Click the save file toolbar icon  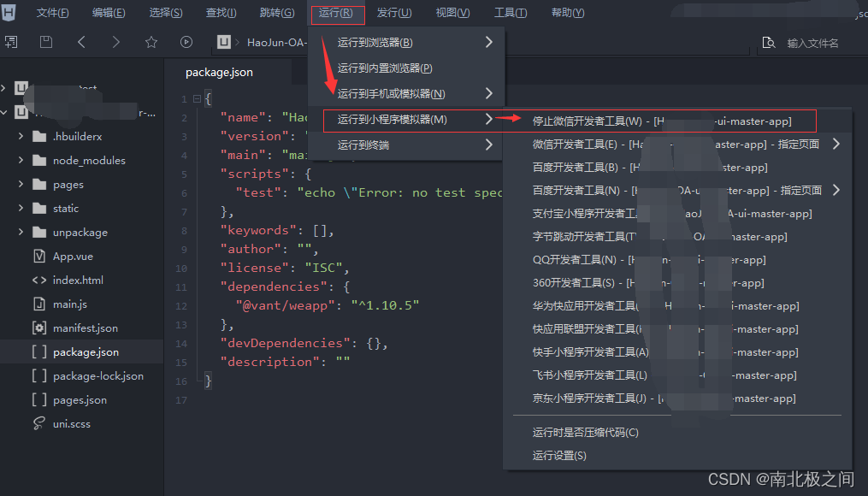(x=46, y=42)
